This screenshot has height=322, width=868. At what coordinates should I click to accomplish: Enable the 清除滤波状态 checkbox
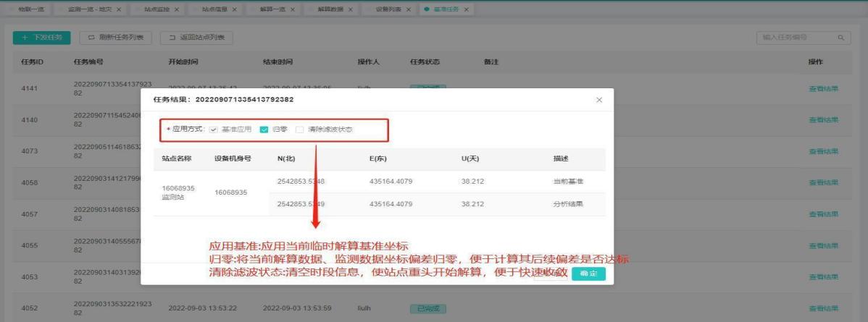coord(299,130)
